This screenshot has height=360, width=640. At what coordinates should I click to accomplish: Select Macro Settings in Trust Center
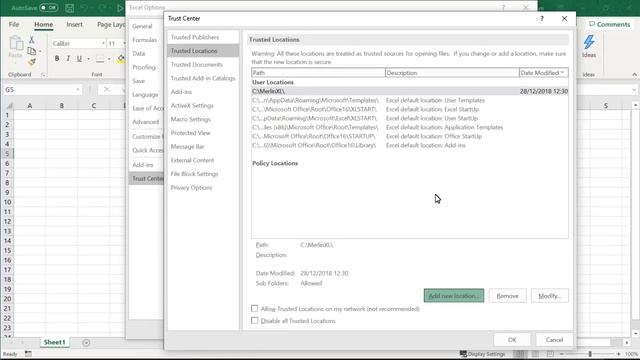coord(203,119)
